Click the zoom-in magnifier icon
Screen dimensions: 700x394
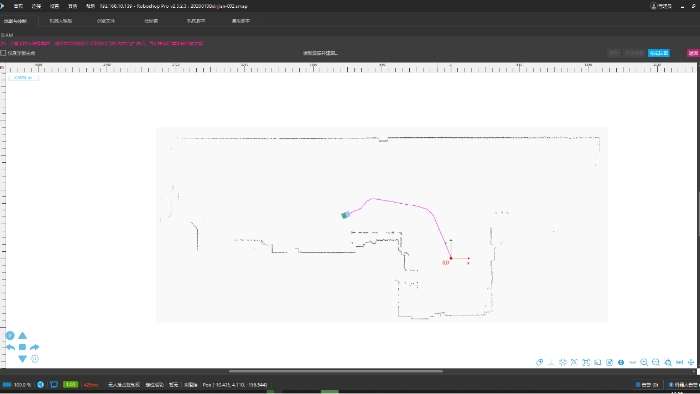coord(644,362)
